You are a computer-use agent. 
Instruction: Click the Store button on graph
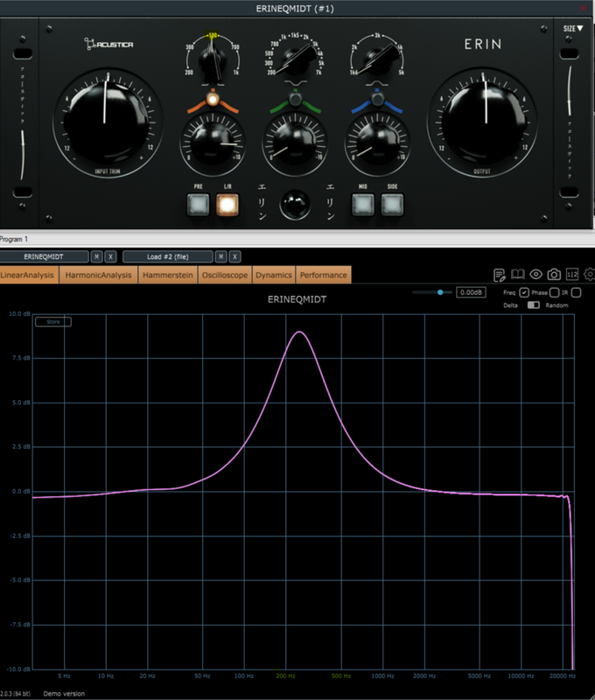[53, 322]
